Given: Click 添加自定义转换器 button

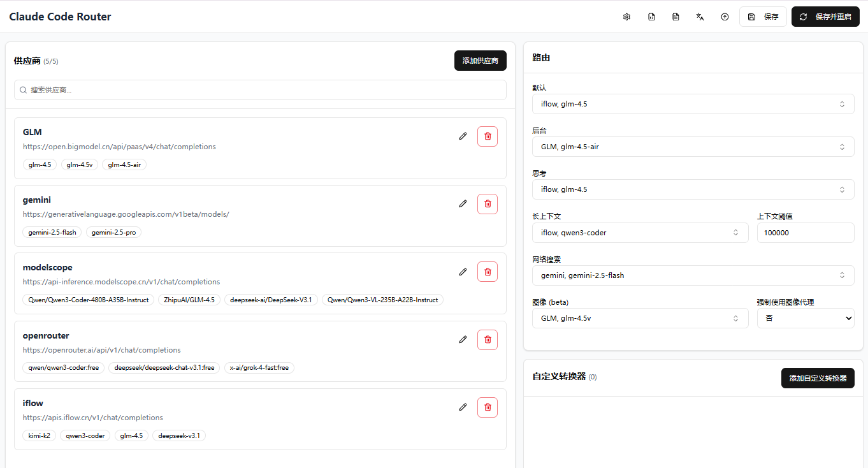Looking at the screenshot, I should tap(818, 377).
